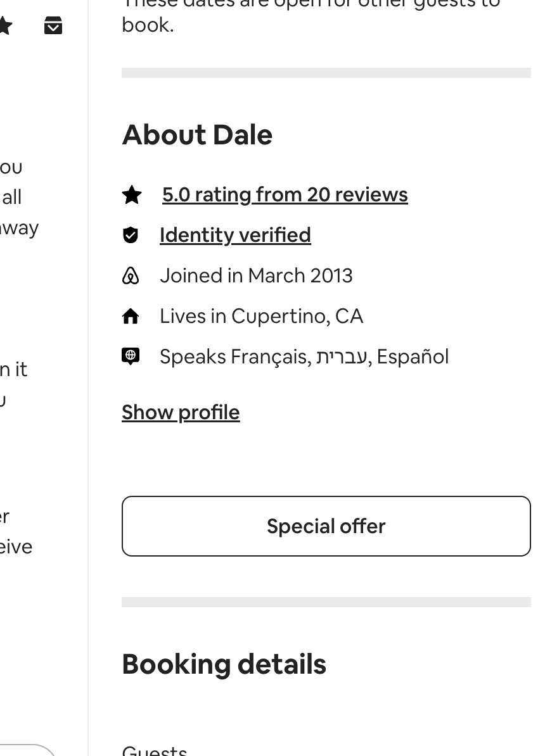The height and width of the screenshot is (756, 545).
Task: Open Dale's profile via Show profile
Action: coord(181,413)
